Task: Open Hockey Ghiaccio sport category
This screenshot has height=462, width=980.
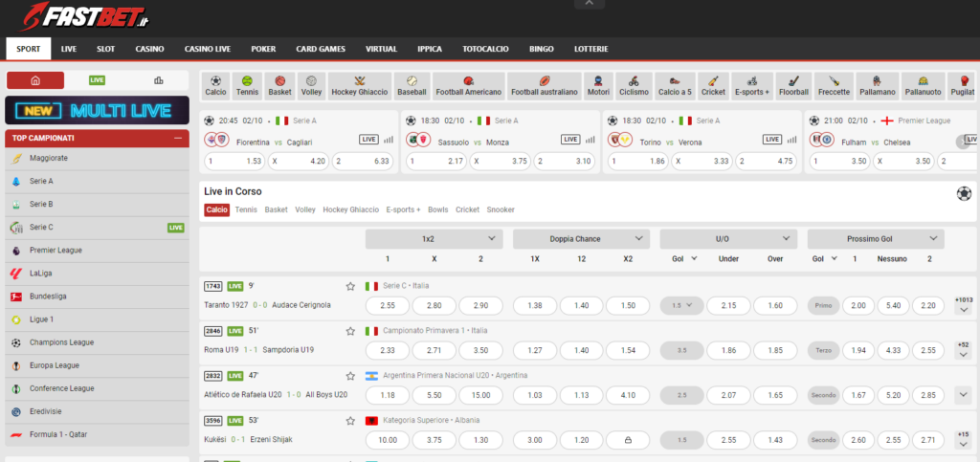Action: click(x=360, y=86)
